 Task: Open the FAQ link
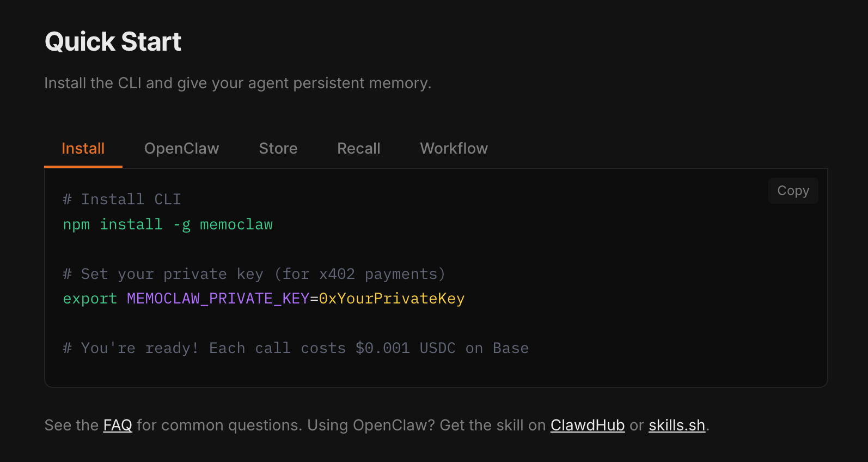point(118,425)
